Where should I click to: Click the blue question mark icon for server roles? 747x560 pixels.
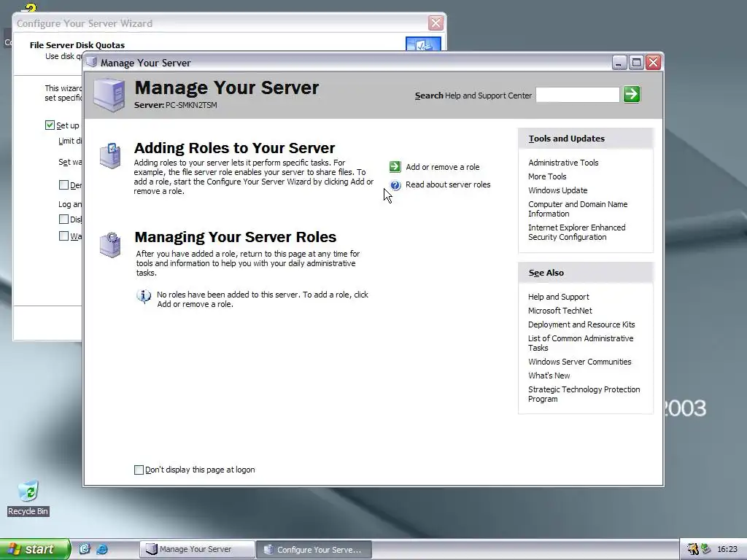click(x=395, y=185)
